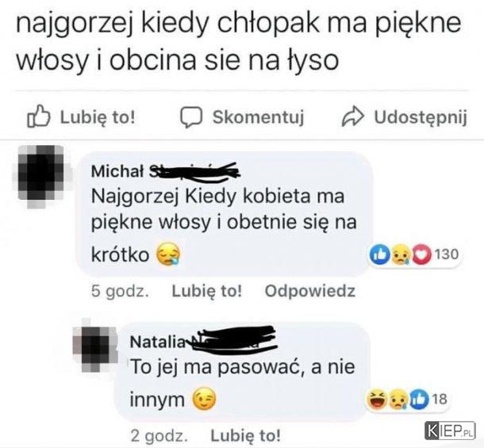484x448 pixels.
Task: Click the 5 godz. timestamp
Action: pyautogui.click(x=120, y=291)
